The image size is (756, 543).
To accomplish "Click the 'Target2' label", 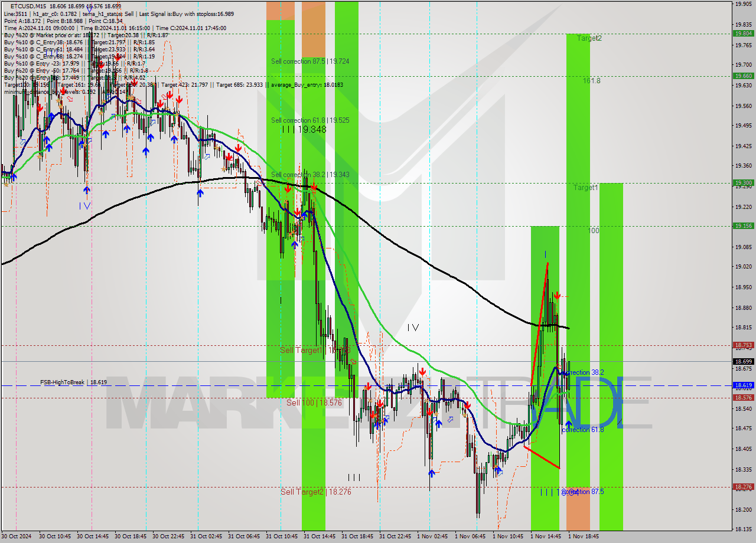I will [589, 38].
